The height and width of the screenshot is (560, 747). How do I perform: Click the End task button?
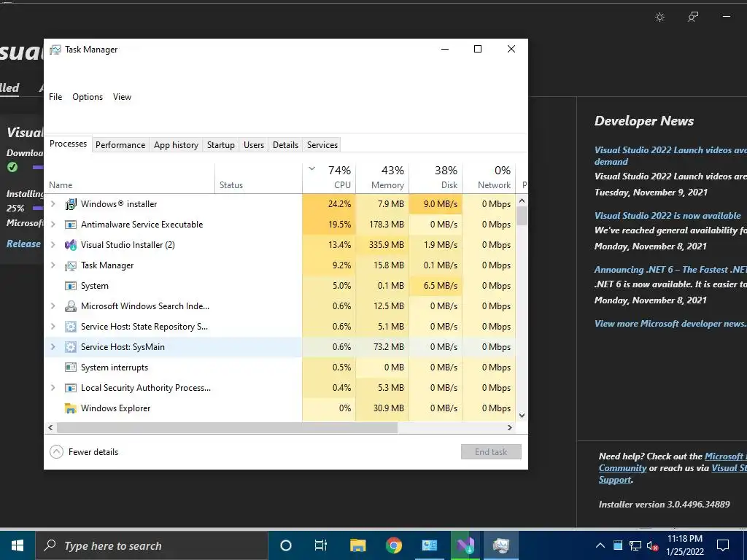tap(491, 452)
